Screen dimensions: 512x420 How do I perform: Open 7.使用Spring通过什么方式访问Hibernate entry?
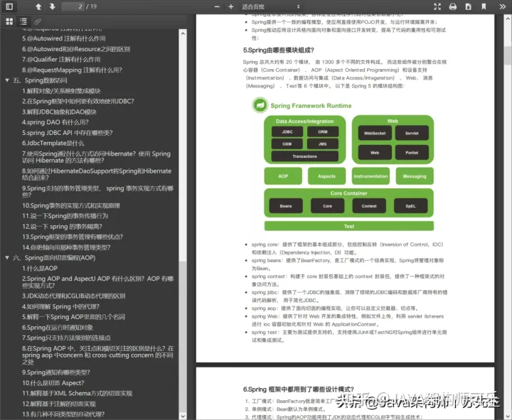pos(96,157)
